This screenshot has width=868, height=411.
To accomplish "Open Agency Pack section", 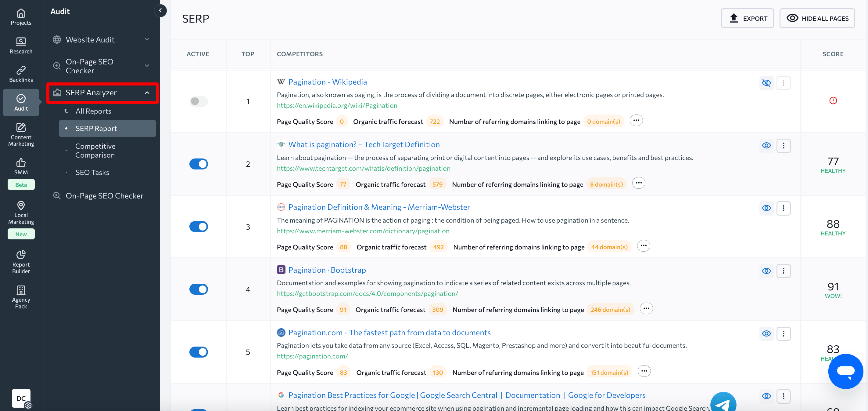I will [x=21, y=297].
